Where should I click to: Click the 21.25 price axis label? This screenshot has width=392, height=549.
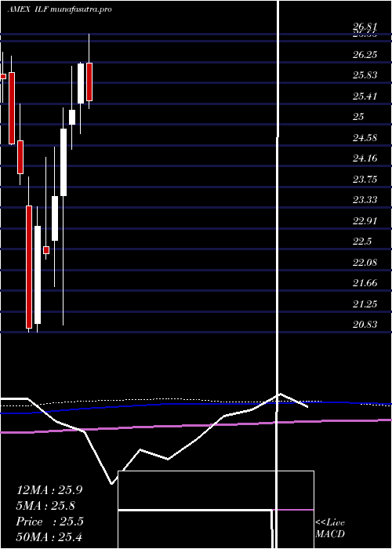point(365,304)
